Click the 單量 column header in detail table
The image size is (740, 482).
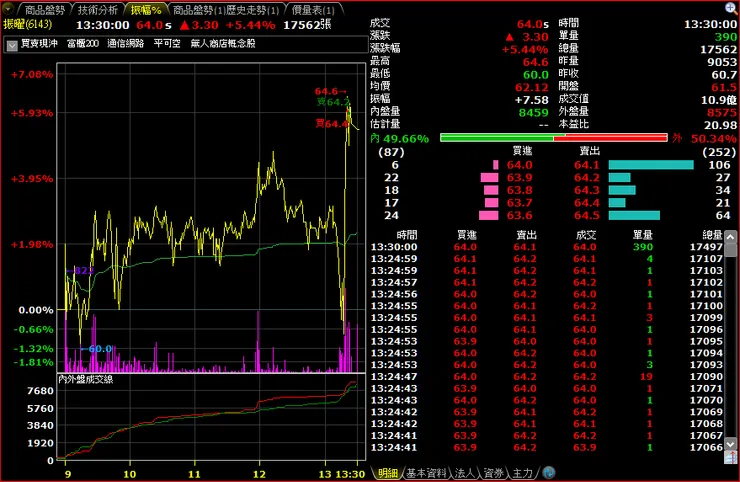pyautogui.click(x=642, y=235)
